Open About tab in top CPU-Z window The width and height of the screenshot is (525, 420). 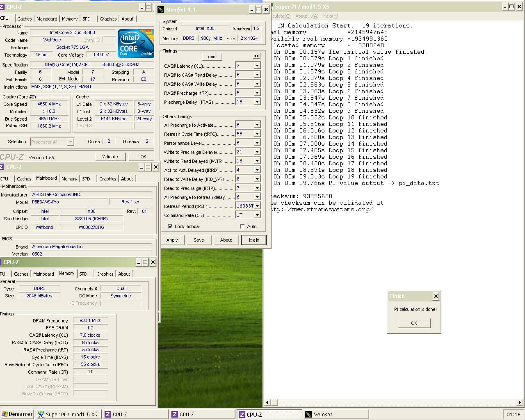click(x=127, y=19)
